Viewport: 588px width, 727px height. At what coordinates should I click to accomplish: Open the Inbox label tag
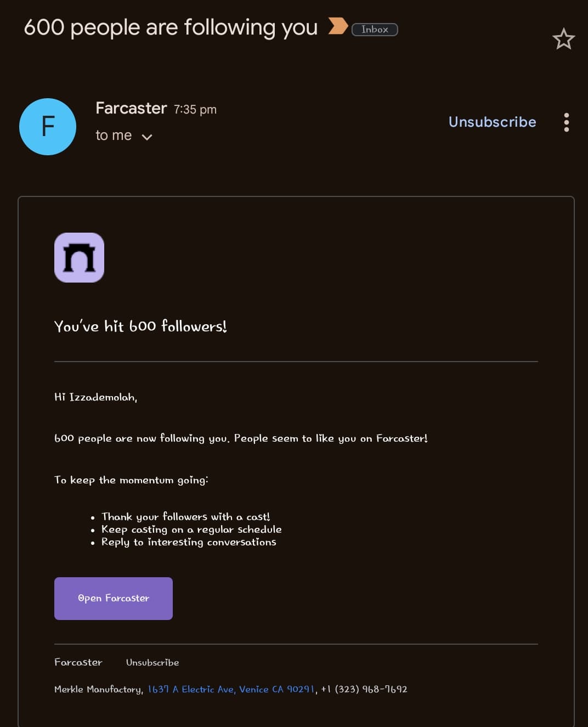click(x=375, y=30)
